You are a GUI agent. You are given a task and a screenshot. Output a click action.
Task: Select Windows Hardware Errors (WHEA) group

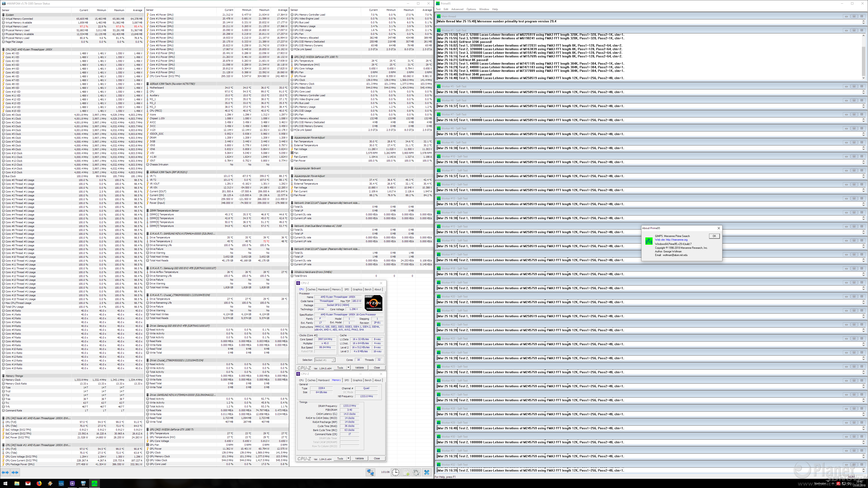pyautogui.click(x=362, y=272)
